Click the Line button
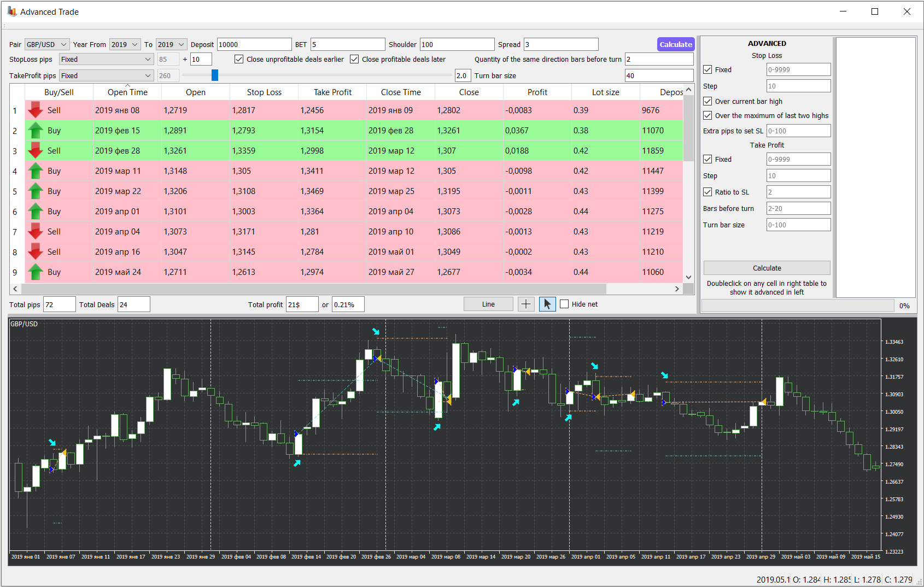 coord(488,304)
